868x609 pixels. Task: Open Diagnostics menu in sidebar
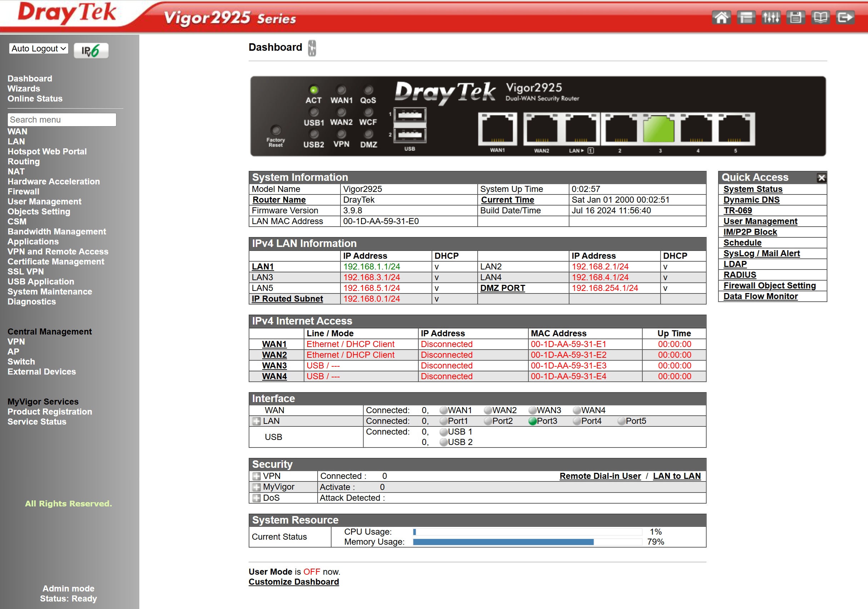[32, 302]
